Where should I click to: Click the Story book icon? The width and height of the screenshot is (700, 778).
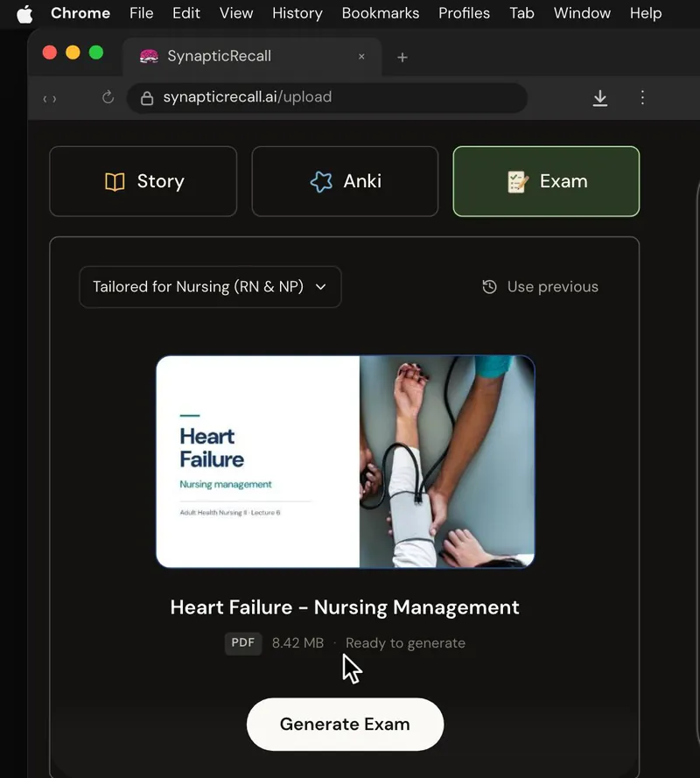pos(115,182)
